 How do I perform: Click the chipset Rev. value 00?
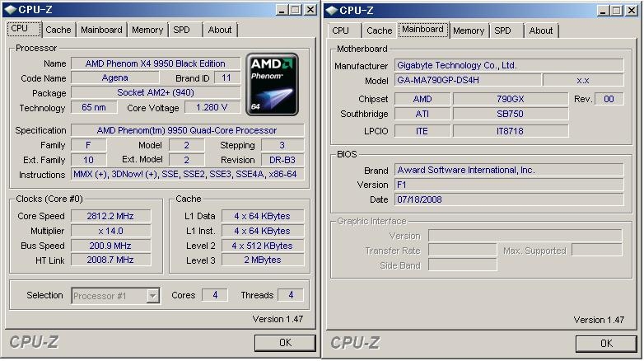(609, 99)
